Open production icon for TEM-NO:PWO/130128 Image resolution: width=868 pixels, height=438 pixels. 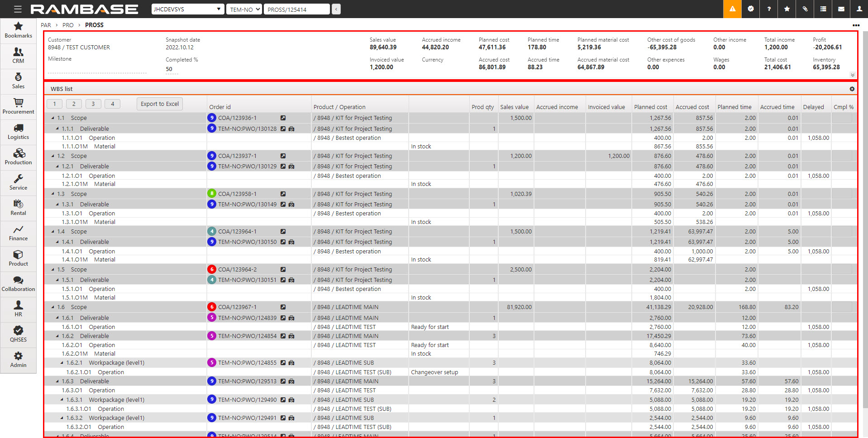291,129
